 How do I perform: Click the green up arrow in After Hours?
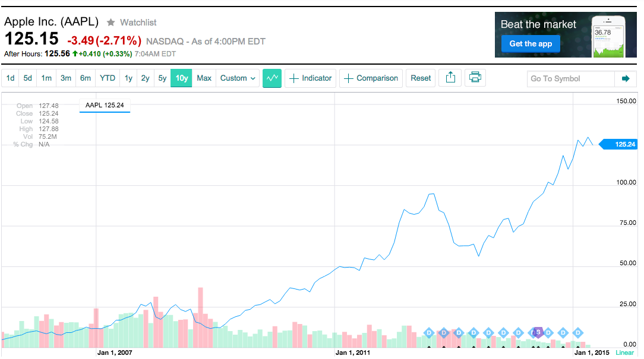75,54
